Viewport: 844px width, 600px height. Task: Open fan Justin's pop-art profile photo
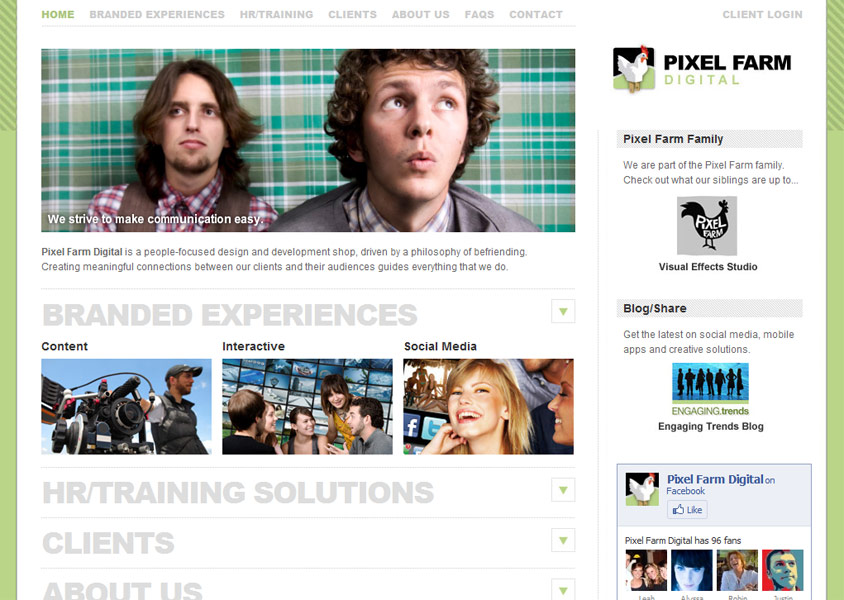783,570
